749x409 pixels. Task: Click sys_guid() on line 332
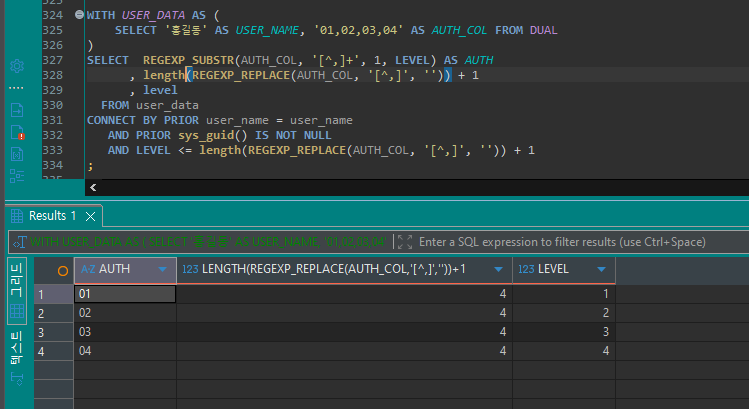(213, 135)
